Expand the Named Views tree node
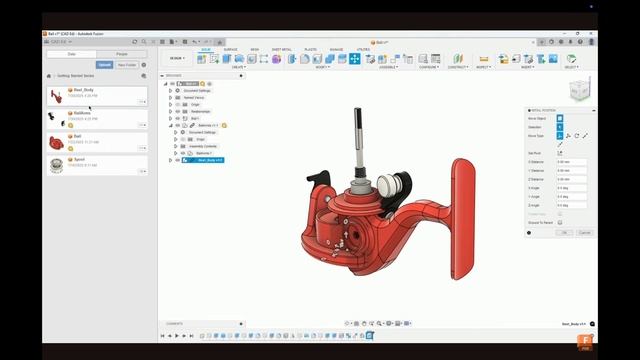Screen dimensions: 640x360 tap(171, 98)
